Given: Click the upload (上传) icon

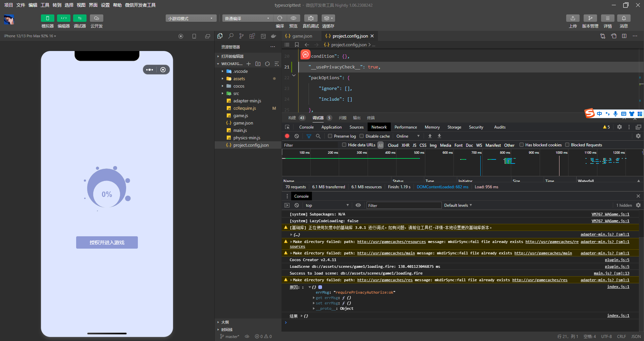Looking at the screenshot, I should (x=573, y=18).
